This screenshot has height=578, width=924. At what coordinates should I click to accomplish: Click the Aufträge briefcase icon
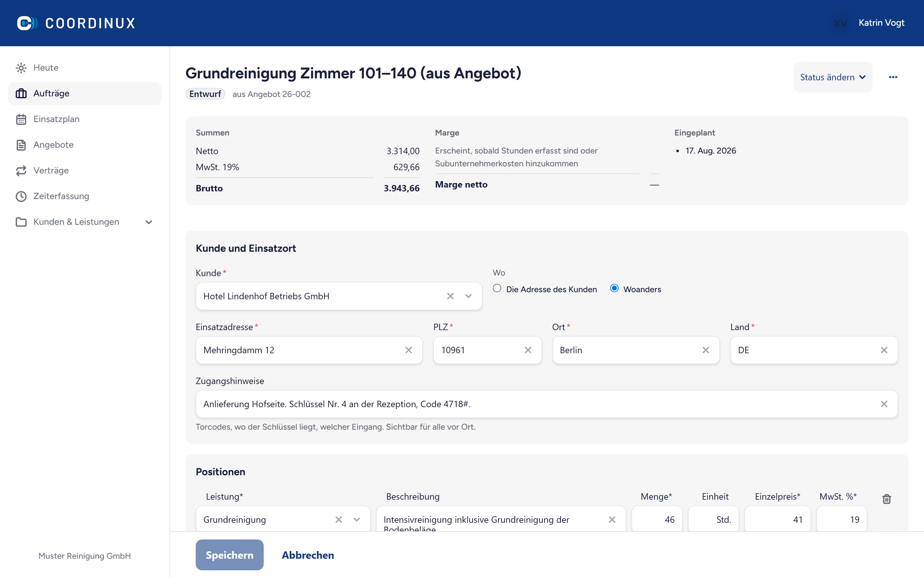click(x=21, y=94)
